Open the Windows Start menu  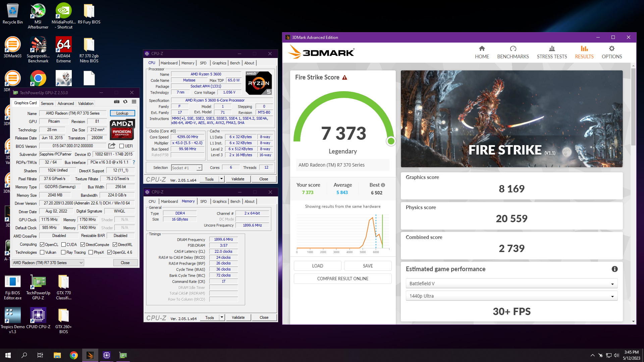point(8,355)
